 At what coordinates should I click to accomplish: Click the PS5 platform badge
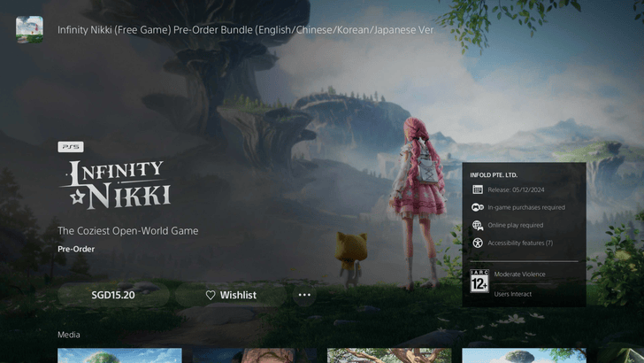71,147
